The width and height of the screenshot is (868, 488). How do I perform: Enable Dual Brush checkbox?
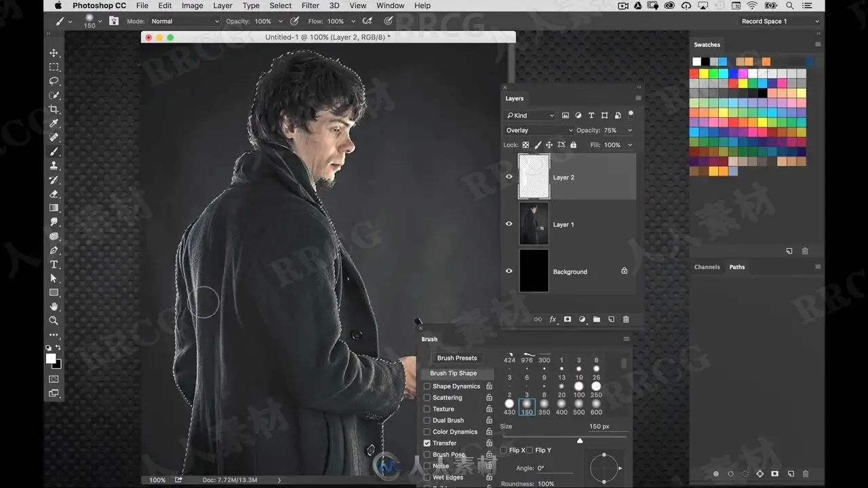(427, 420)
